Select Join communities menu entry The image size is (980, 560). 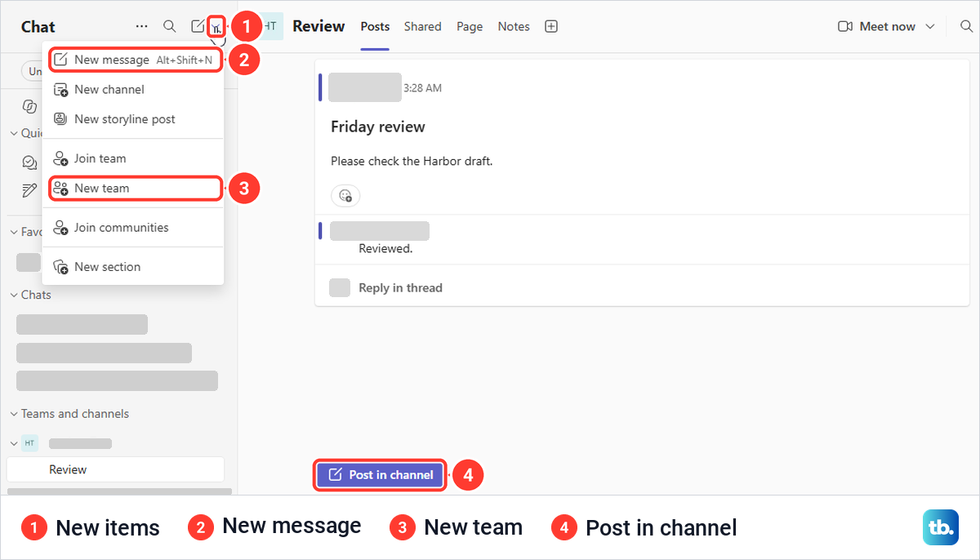133,227
